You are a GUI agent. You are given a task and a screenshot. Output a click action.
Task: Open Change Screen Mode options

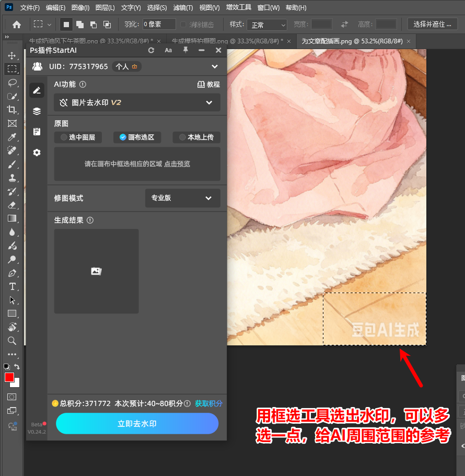coord(12,411)
